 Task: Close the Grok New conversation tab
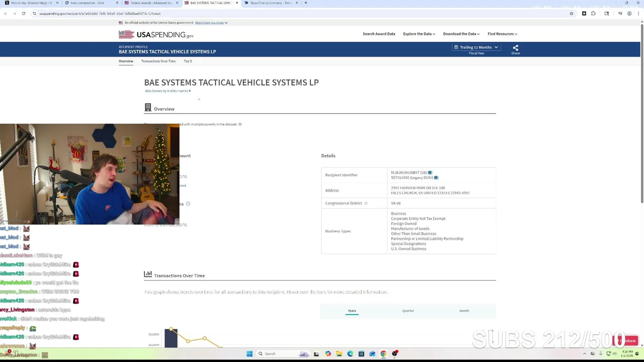(x=117, y=3)
